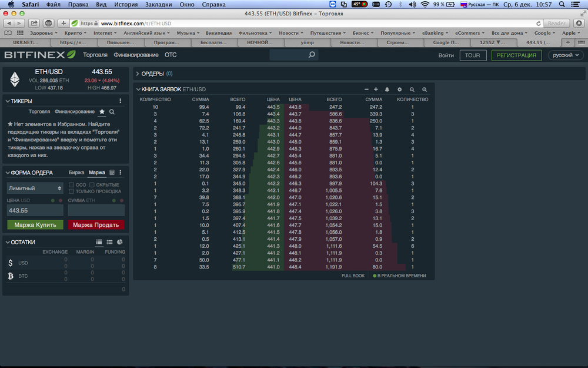Open the Google bookmarks folder
This screenshot has height=368, width=588.
544,33
